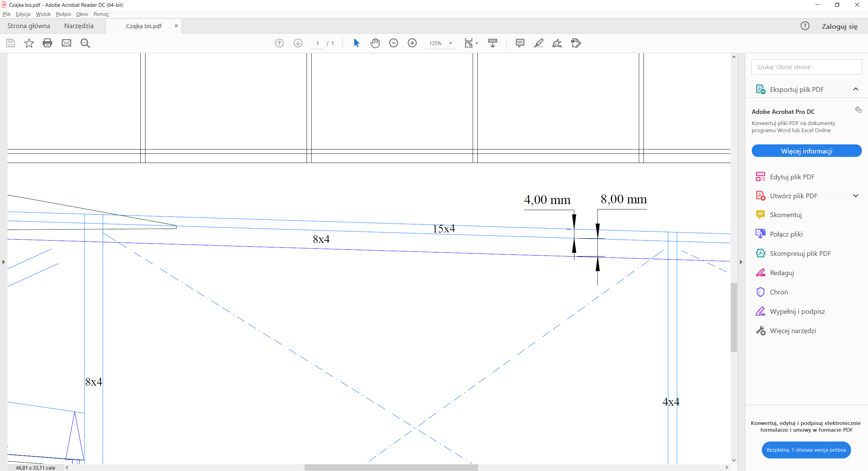Click the Zaloguj się link
The width and height of the screenshot is (868, 471).
pyautogui.click(x=839, y=26)
